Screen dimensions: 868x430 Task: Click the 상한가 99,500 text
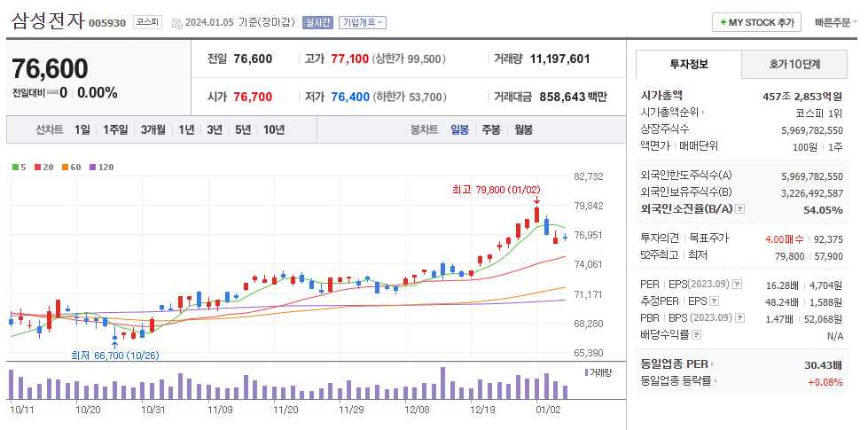[x=409, y=59]
